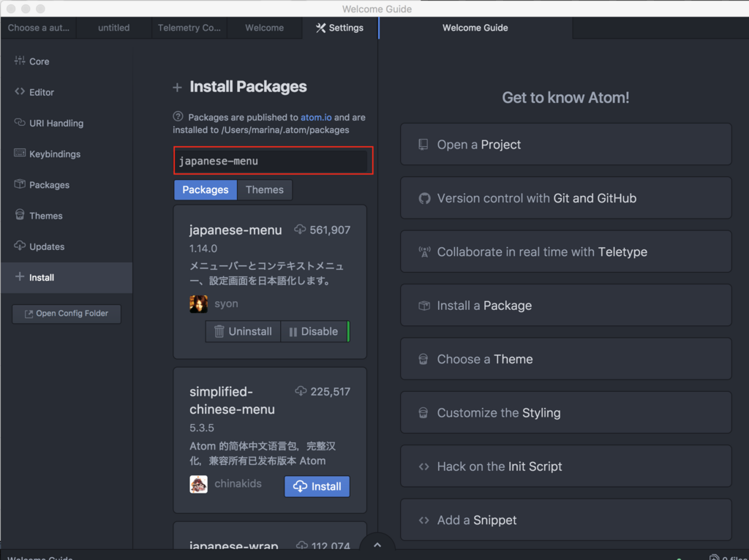Click the Packages box icon in sidebar
Image resolution: width=749 pixels, height=560 pixels.
pyautogui.click(x=20, y=183)
